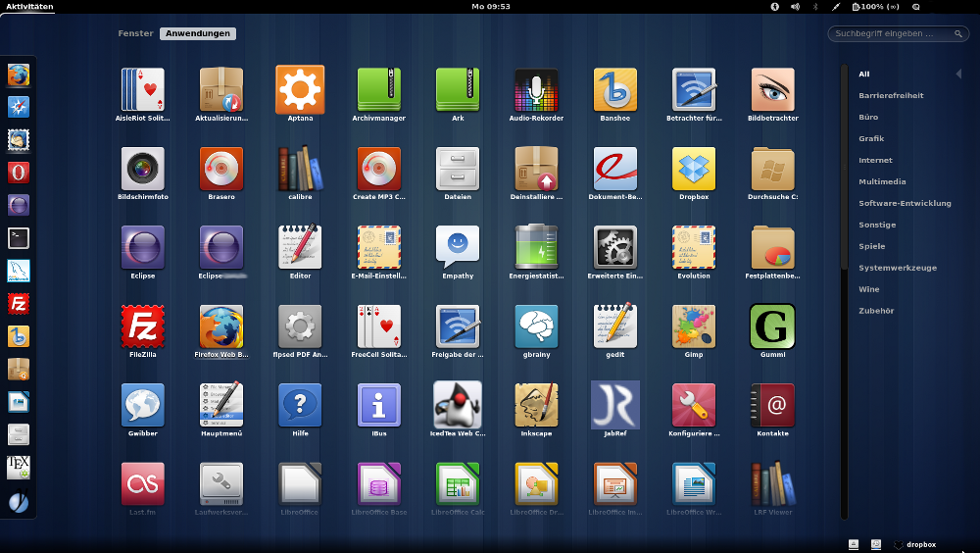Switch to the Fenster view
980x553 pixels.
(x=135, y=33)
